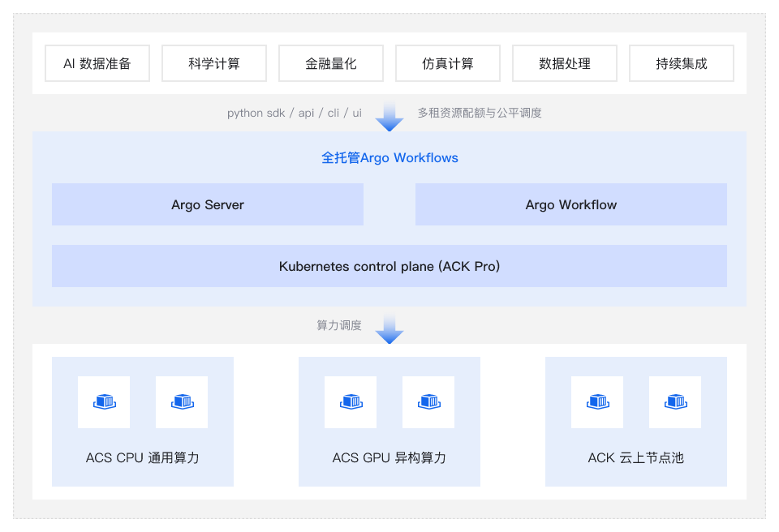Viewport: 779px width, 532px height.
Task: Click the first container icon in ACK 云上节点池
Action: click(x=596, y=401)
